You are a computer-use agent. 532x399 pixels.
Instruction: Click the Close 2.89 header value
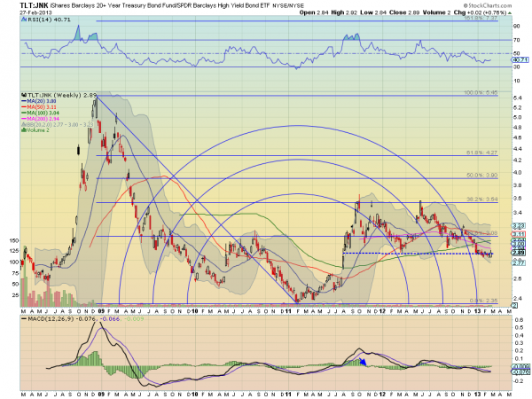404,12
